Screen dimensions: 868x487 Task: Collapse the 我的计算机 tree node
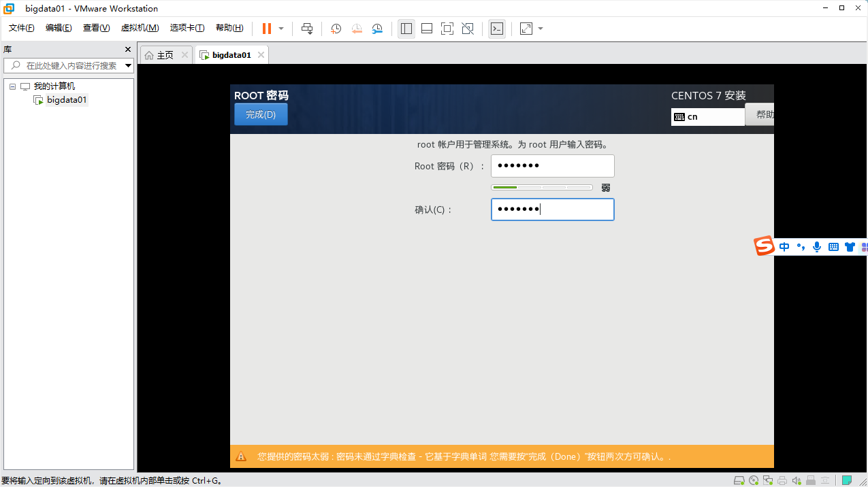point(12,86)
